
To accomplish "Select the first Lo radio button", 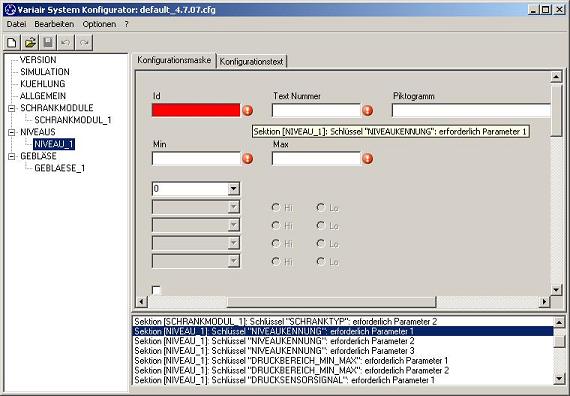I will (x=321, y=207).
